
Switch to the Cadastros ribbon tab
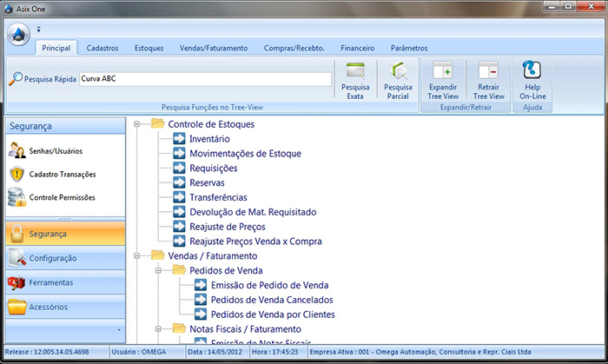(x=102, y=49)
